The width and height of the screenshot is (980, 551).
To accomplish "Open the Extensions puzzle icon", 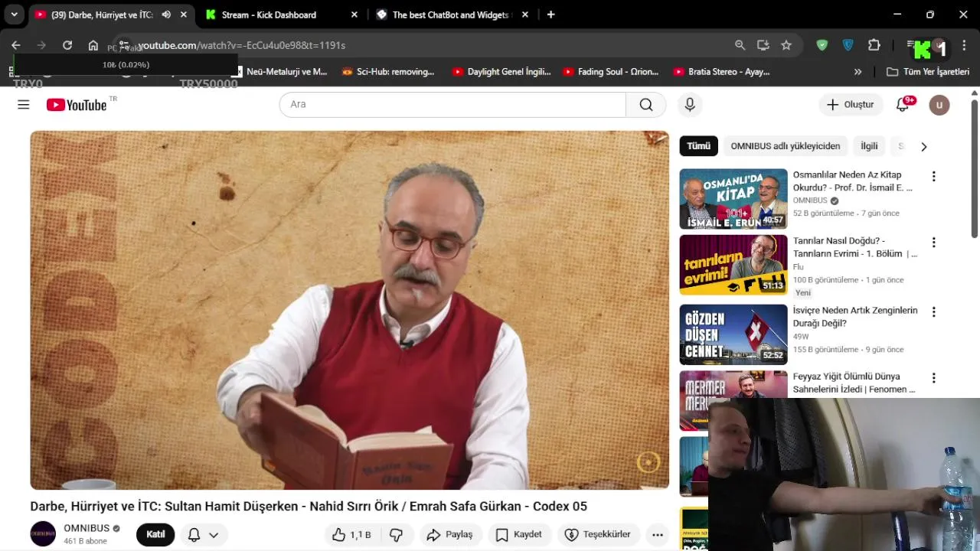I will click(x=874, y=45).
